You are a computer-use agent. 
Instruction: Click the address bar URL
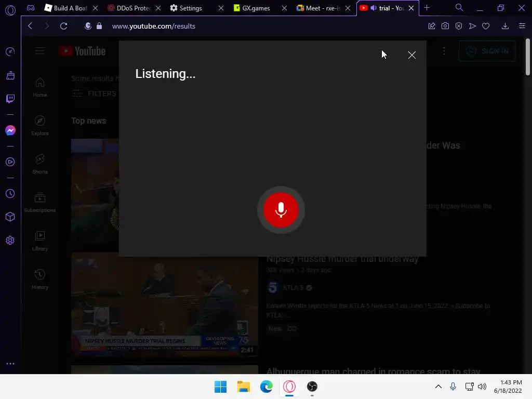154,26
